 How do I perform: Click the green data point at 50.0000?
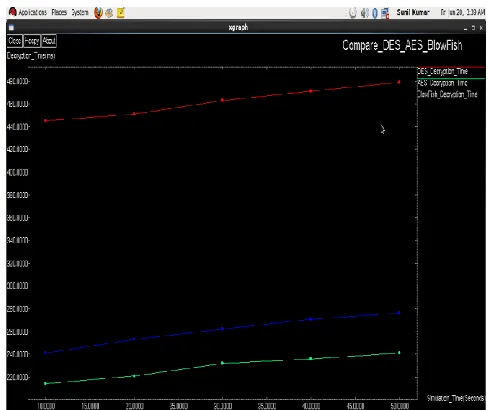[x=399, y=353]
